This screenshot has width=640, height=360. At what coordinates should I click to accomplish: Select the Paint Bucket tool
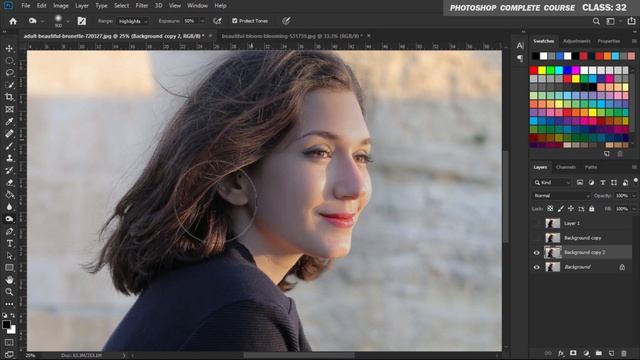[x=9, y=195]
